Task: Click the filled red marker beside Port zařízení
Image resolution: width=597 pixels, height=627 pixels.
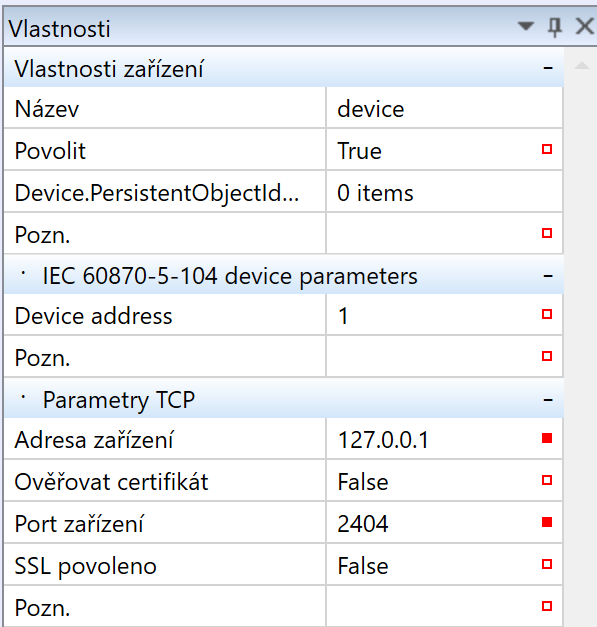Action: (x=547, y=522)
